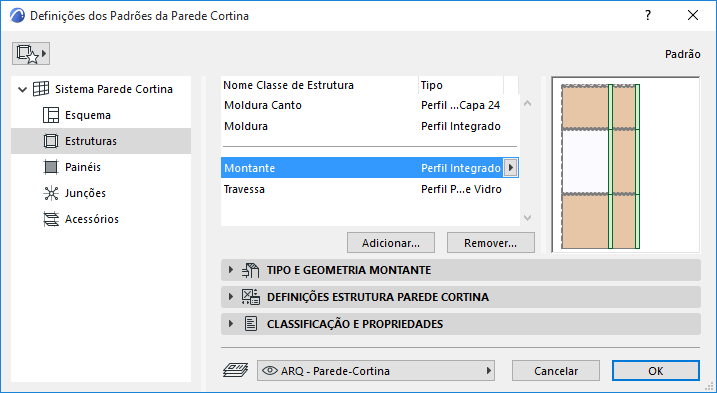Expand Classificação e Propriedades panel
This screenshot has width=717, height=393.
pyautogui.click(x=231, y=324)
